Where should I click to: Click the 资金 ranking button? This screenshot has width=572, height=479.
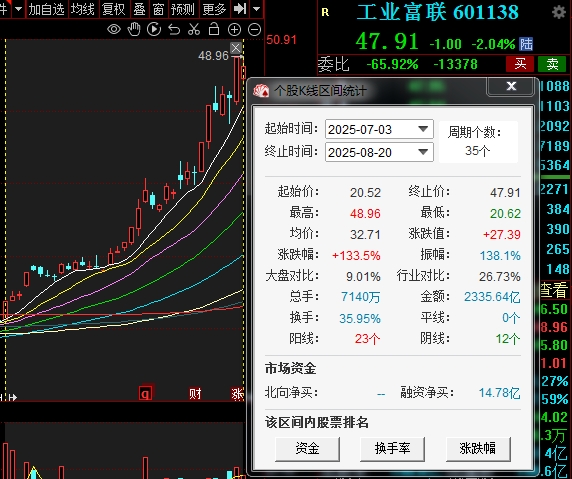coord(307,449)
